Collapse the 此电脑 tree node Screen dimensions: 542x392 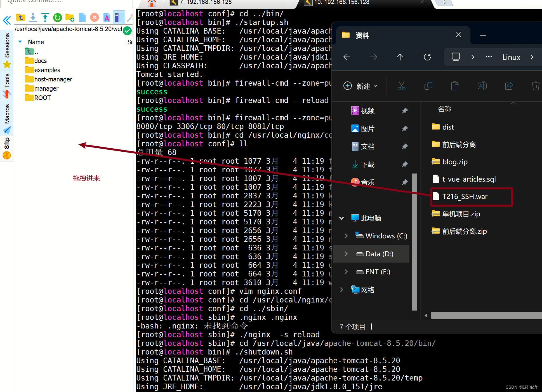(x=341, y=218)
